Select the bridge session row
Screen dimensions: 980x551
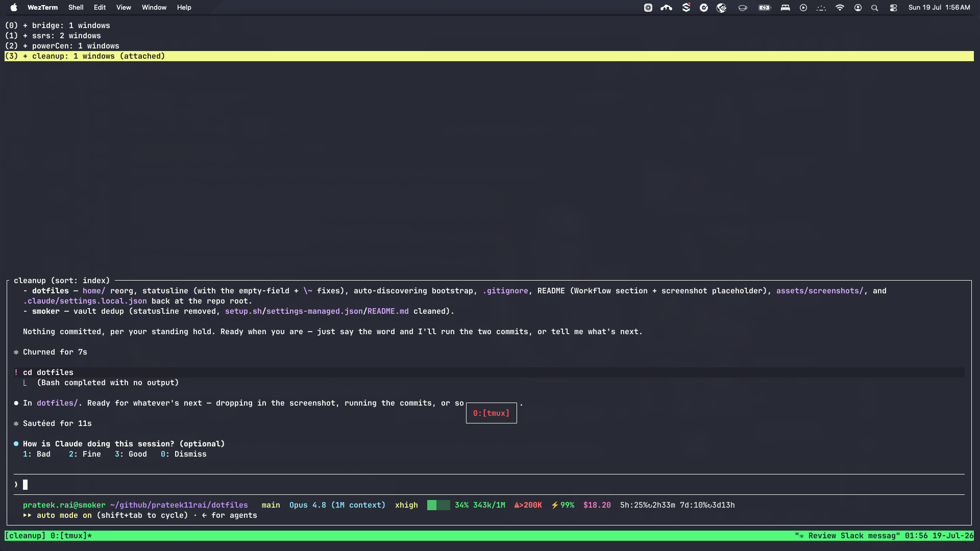pos(489,26)
